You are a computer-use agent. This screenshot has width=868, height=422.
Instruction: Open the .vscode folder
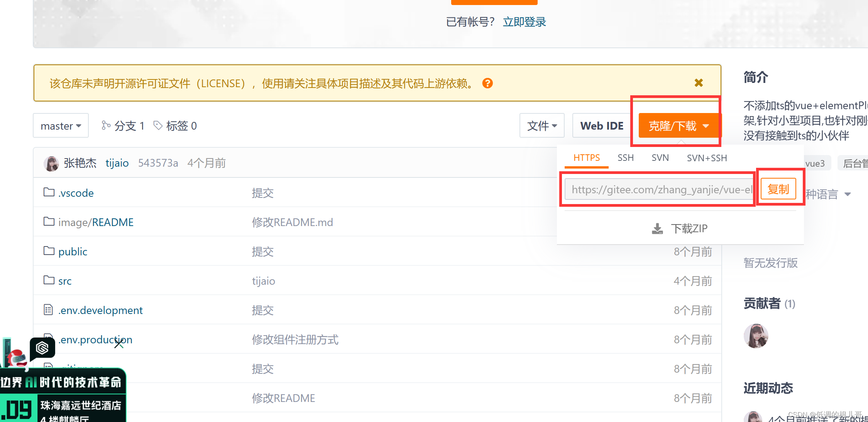[76, 193]
